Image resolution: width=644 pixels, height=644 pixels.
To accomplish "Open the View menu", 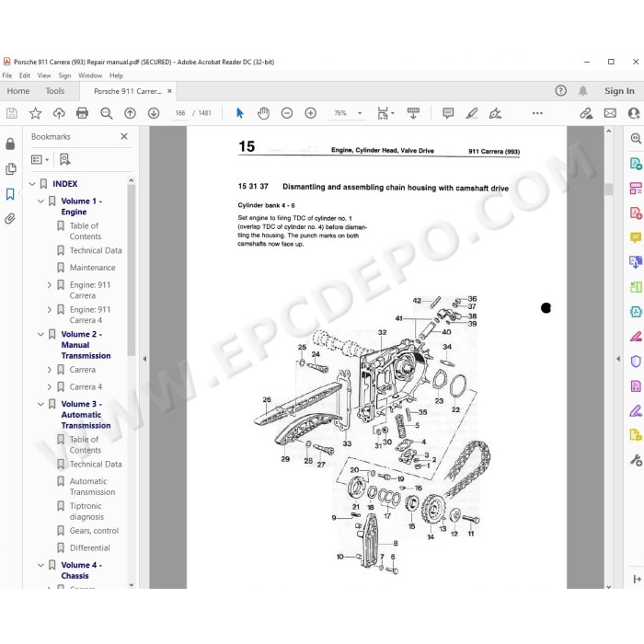I will pyautogui.click(x=44, y=75).
